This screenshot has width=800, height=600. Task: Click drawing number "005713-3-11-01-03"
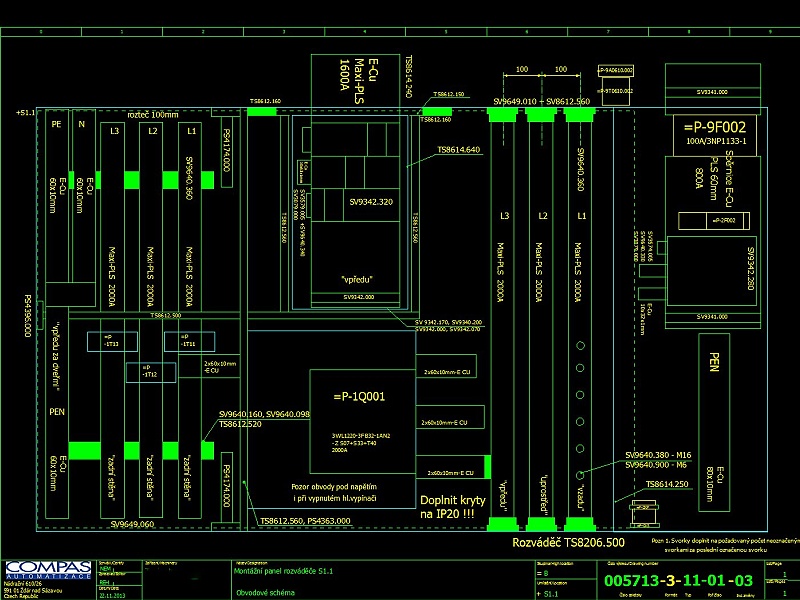click(x=678, y=580)
